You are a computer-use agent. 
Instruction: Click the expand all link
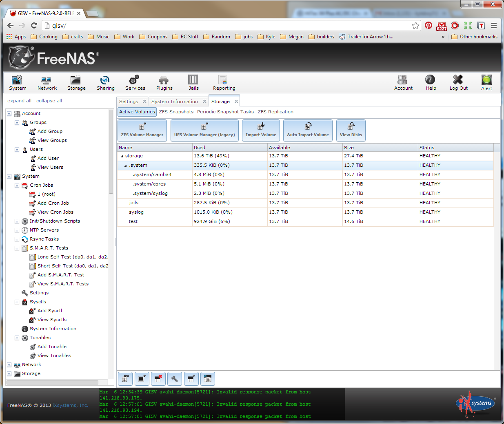pyautogui.click(x=19, y=101)
